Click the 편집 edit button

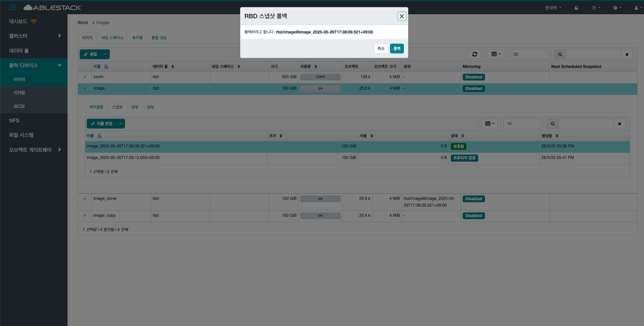(x=91, y=54)
